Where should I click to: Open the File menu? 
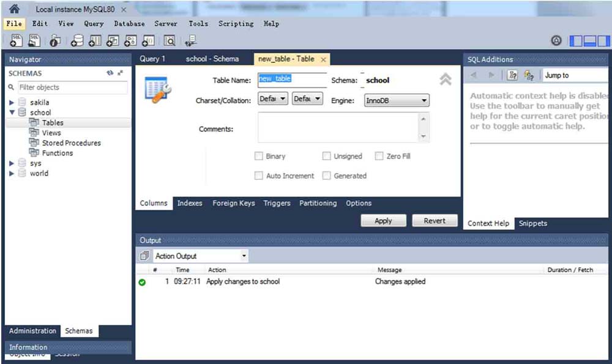(14, 23)
